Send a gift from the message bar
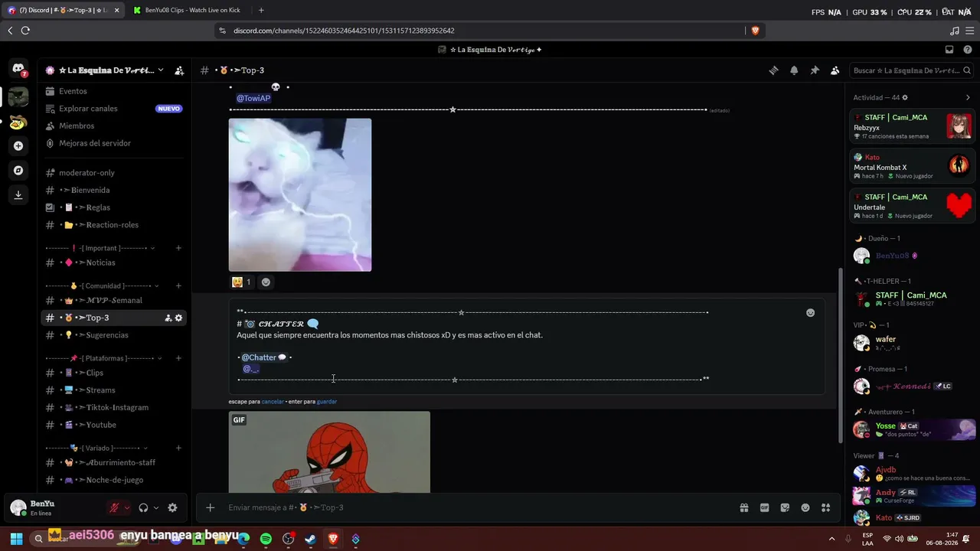This screenshot has height=551, width=980. coord(743,507)
